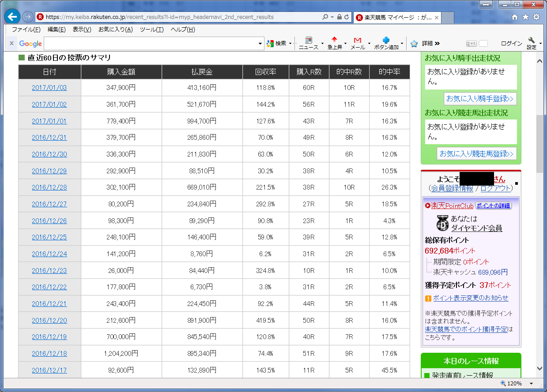This screenshot has height=392, width=547.
Task: Click the 1,204,200円 purchase amount cell
Action: pyautogui.click(x=121, y=353)
